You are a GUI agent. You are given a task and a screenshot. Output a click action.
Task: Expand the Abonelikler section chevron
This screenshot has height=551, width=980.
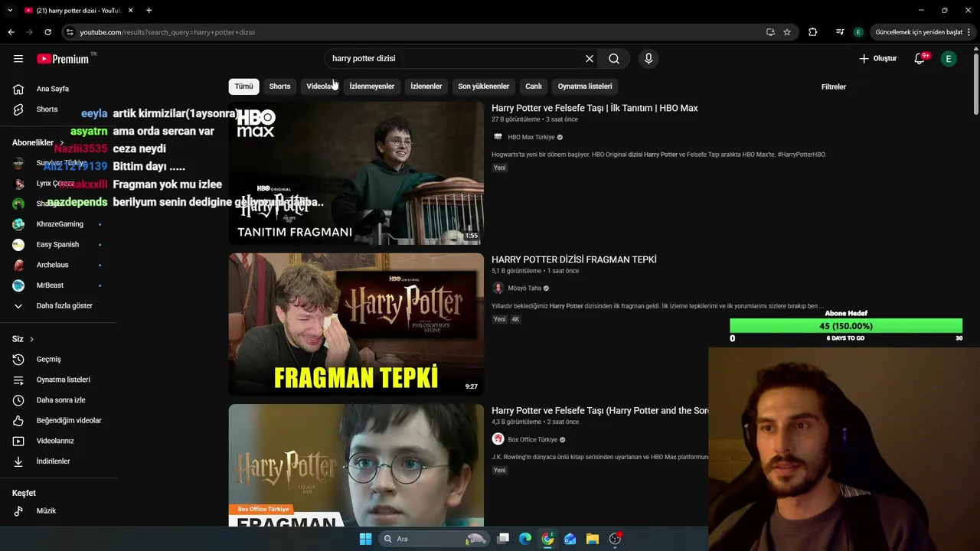coord(62,143)
